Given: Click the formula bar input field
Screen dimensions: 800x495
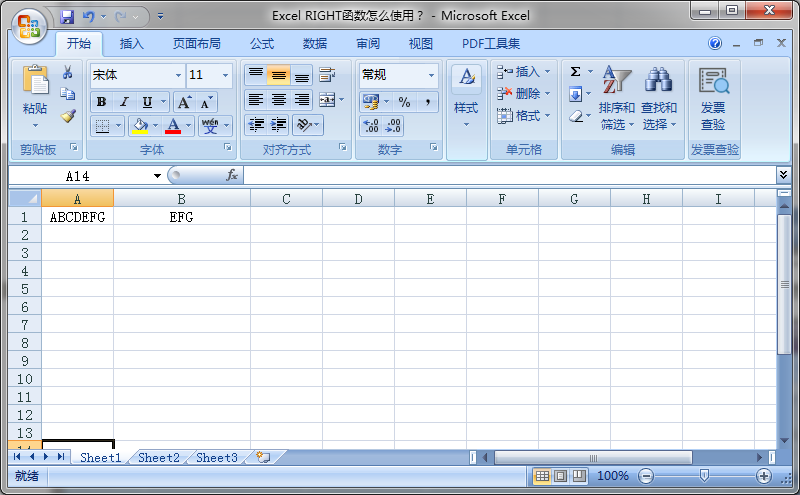Looking at the screenshot, I should point(510,176).
